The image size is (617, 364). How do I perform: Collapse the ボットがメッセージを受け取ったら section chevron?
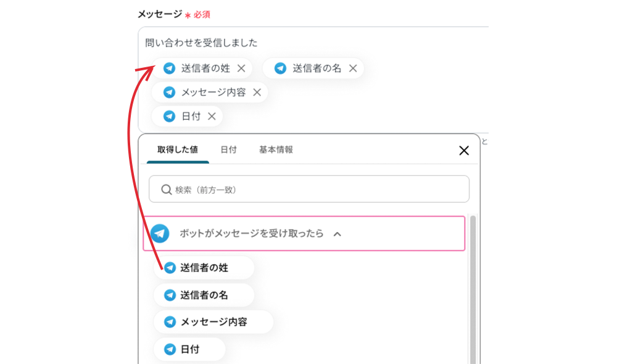[x=337, y=234]
